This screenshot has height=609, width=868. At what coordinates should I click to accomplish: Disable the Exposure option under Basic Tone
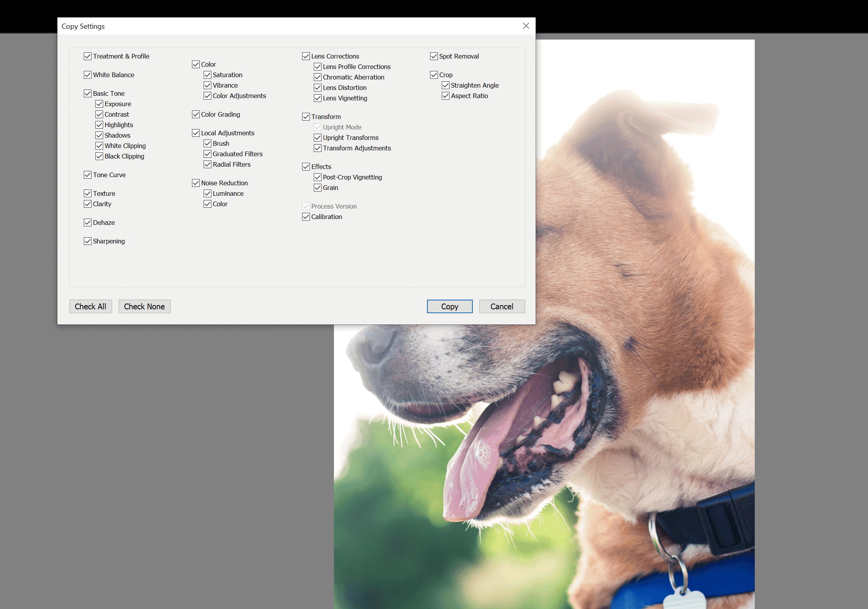[x=99, y=104]
